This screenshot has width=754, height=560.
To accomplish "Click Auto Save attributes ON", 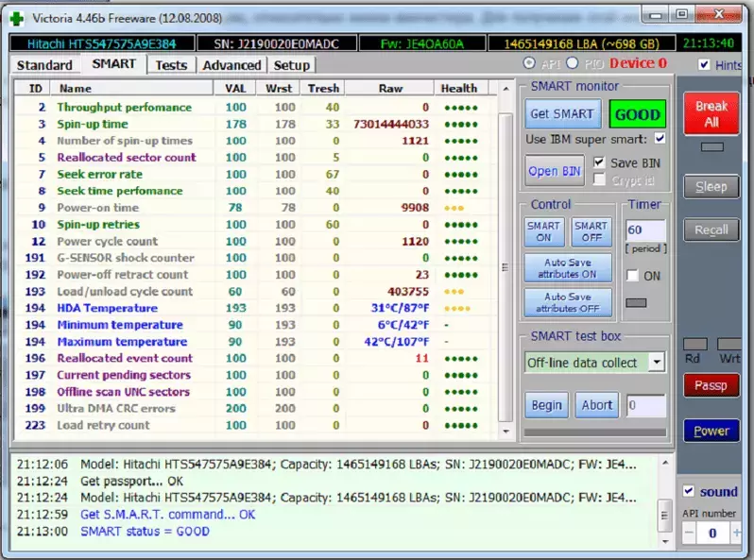I will (x=568, y=268).
